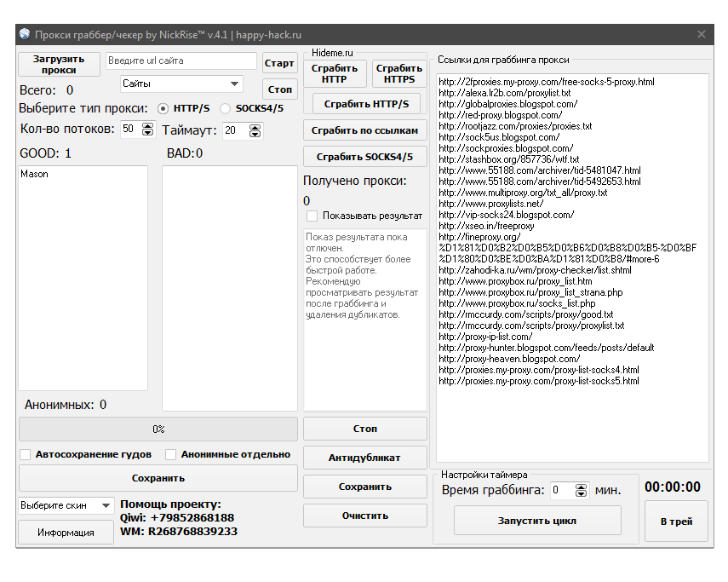Viewport: 728px width, 582px height.
Task: Click the Сграбить по ссылкам button
Action: tap(364, 130)
